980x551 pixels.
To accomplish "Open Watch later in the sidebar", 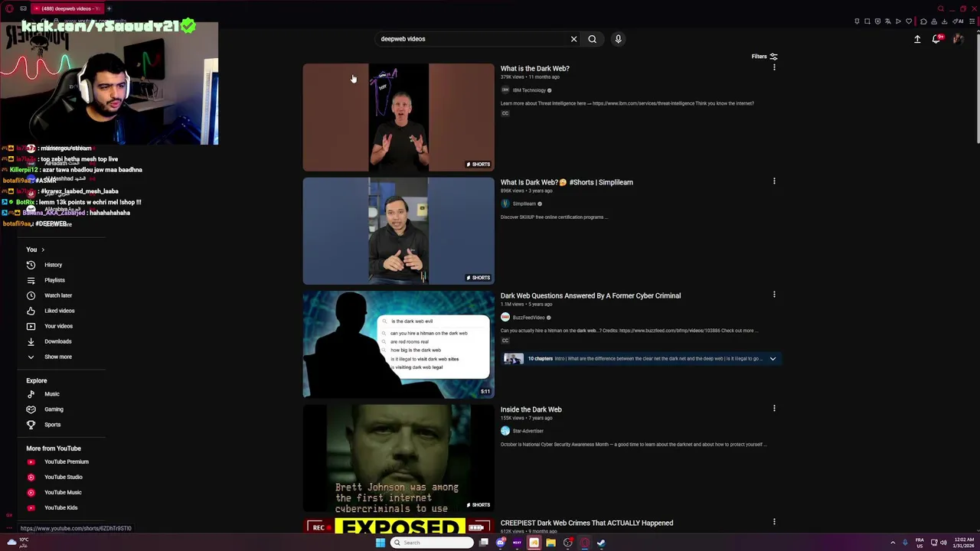I will click(49, 295).
